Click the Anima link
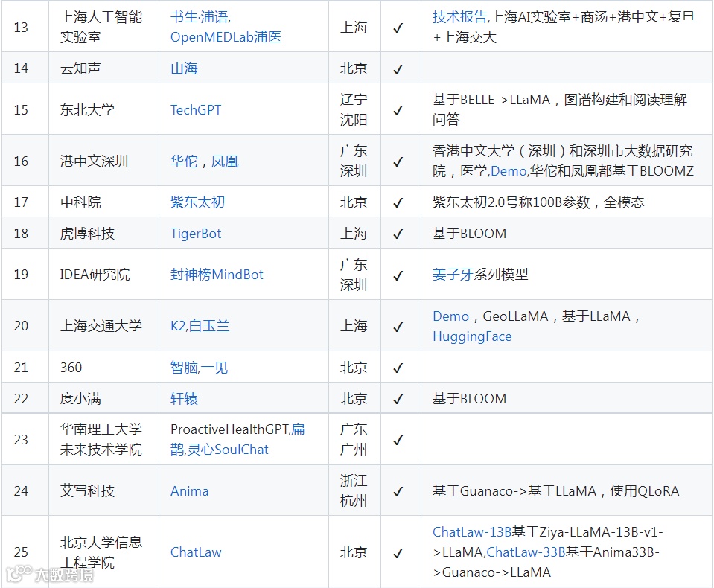The height and width of the screenshot is (588, 714). (x=189, y=491)
